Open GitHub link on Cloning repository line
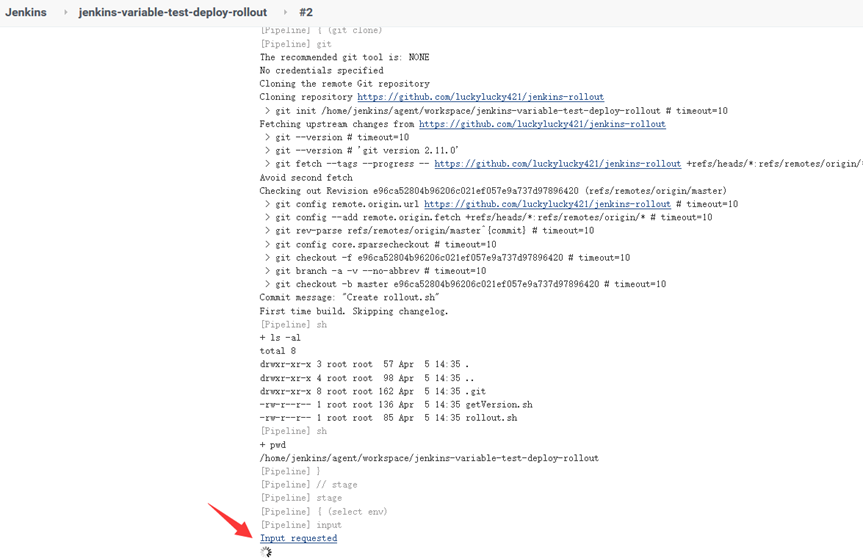The height and width of the screenshot is (558, 863). [480, 97]
